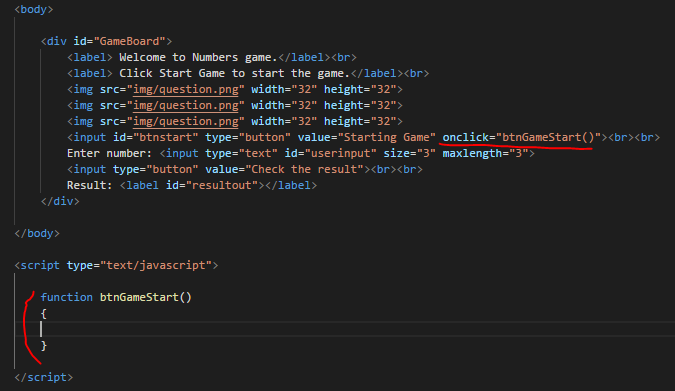Click 'Click Start Game to start the game.' text
Viewport: 675px width, 391px height.
point(234,73)
